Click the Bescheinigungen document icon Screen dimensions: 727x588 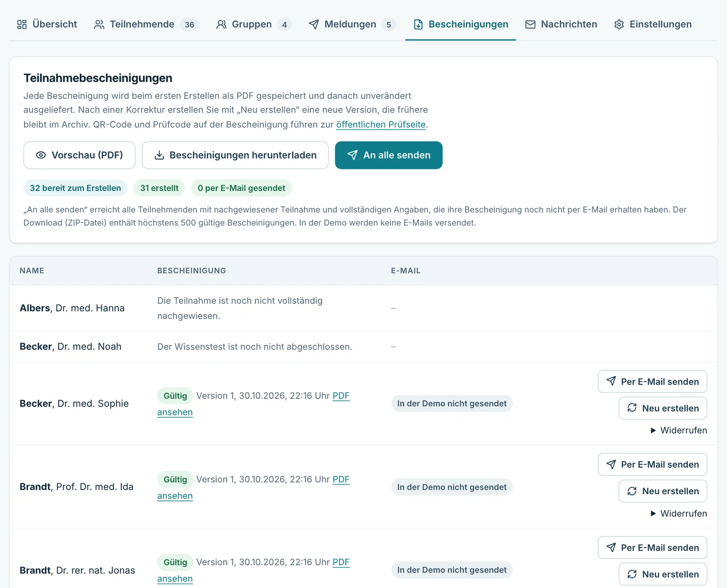click(418, 24)
